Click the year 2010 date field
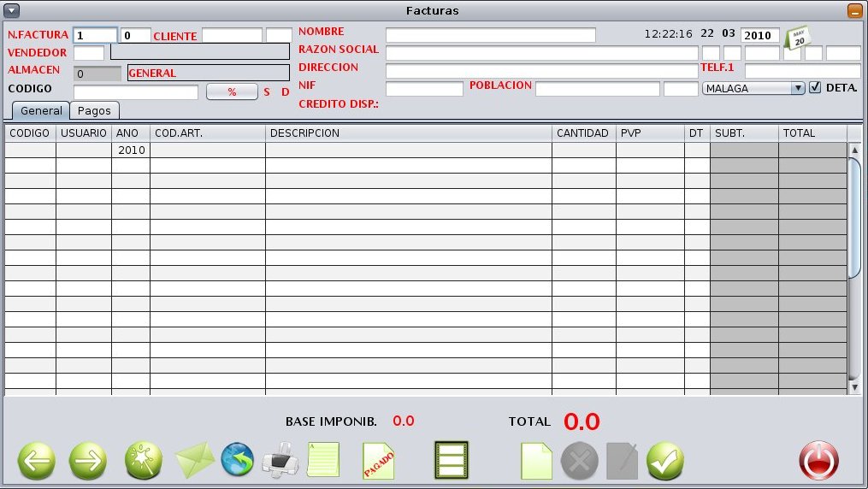This screenshot has height=489, width=868. [x=760, y=35]
